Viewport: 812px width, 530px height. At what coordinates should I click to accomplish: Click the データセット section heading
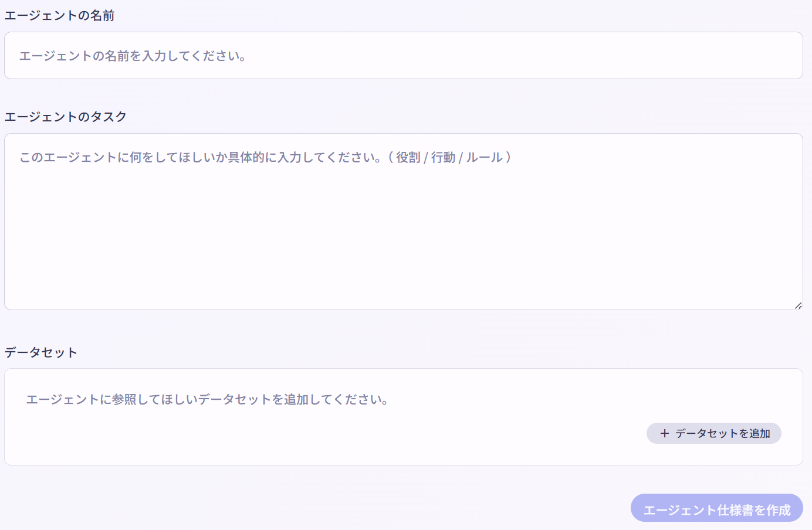click(x=41, y=352)
